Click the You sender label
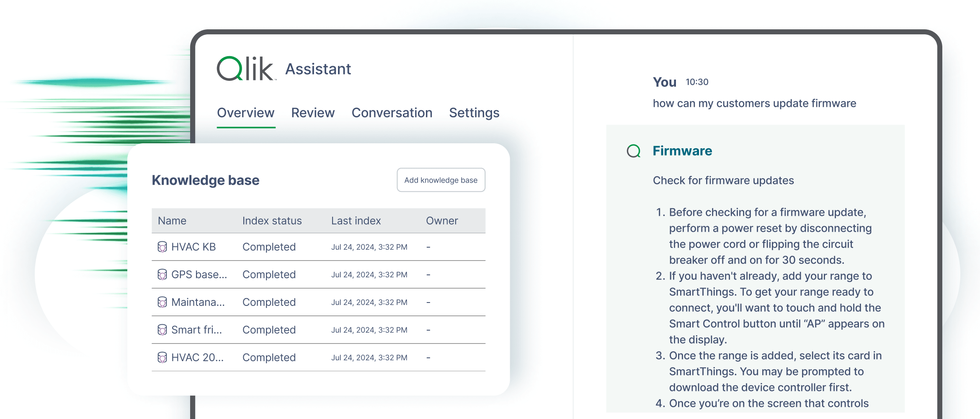The width and height of the screenshot is (980, 419). pyautogui.click(x=665, y=82)
